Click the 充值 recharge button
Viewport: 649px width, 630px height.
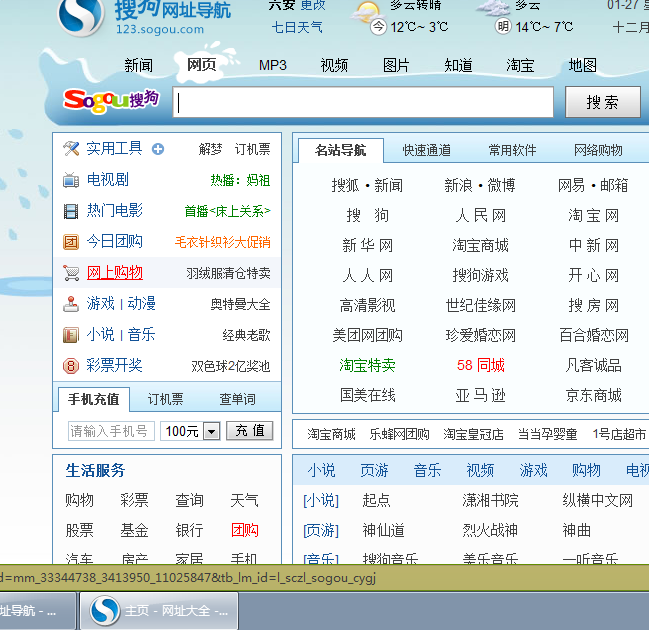tap(250, 431)
